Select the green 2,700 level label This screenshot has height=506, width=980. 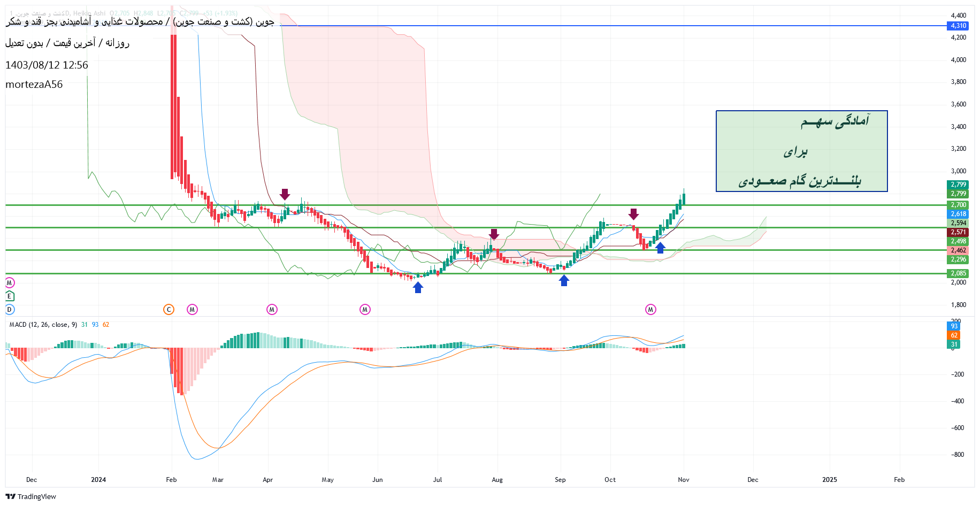click(958, 205)
